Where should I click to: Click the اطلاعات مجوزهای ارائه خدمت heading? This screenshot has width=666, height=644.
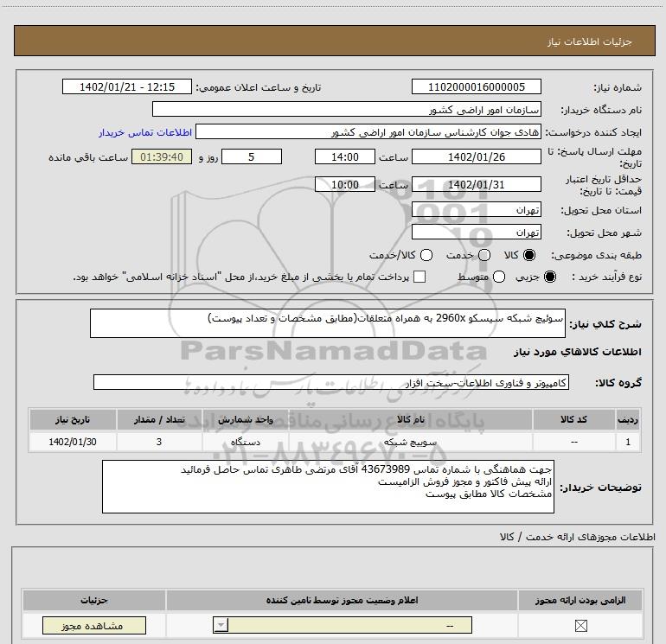pyautogui.click(x=577, y=537)
